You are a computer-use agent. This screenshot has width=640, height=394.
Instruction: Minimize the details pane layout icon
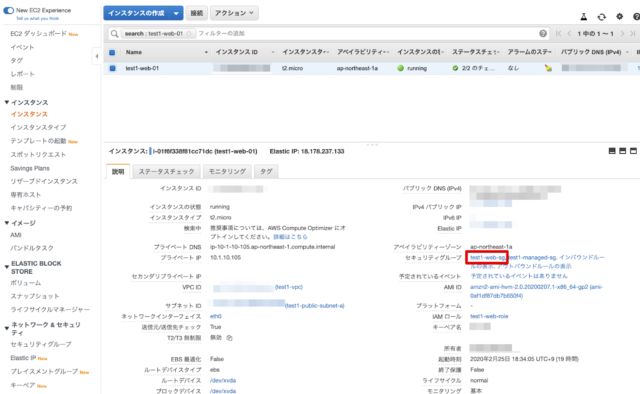[x=612, y=151]
